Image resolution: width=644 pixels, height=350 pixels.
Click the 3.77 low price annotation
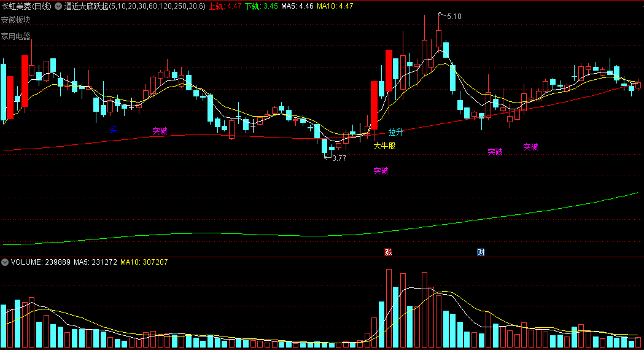tap(339, 158)
